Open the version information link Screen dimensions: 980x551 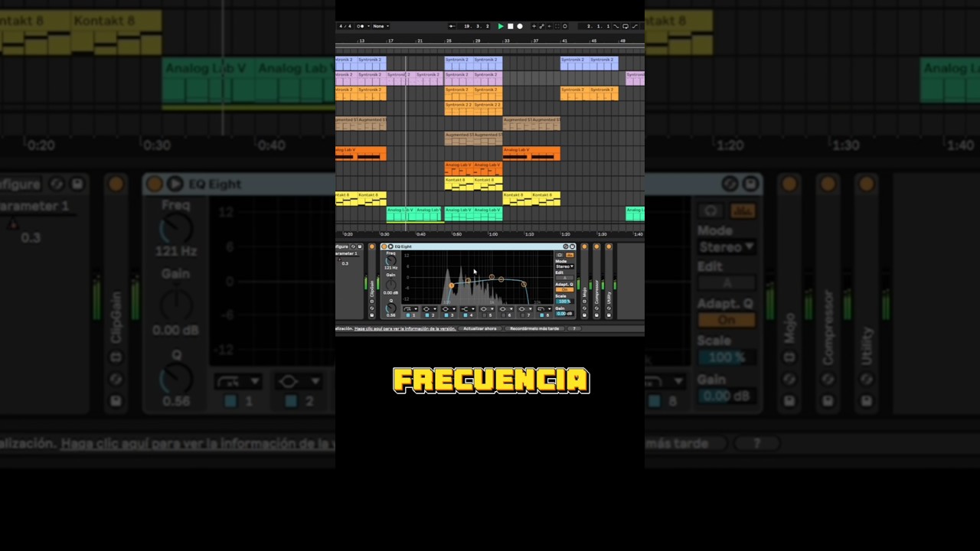coord(405,328)
